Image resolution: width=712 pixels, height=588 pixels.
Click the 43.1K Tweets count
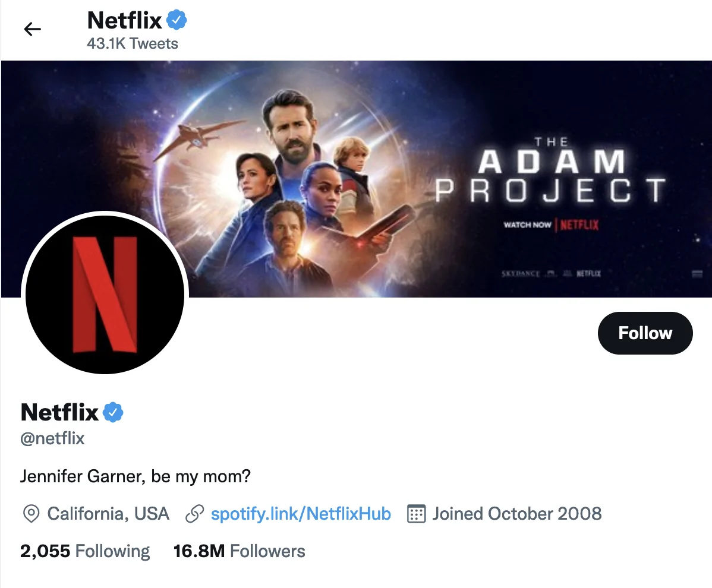click(132, 43)
